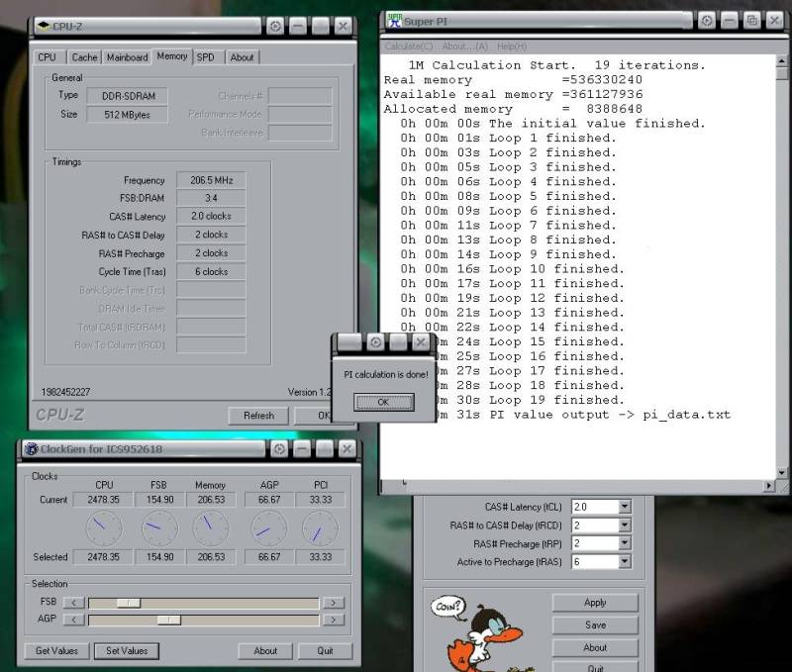Expand Active to Precharge (tRAS) dropdown
Image resolution: width=792 pixels, height=672 pixels.
[x=625, y=561]
